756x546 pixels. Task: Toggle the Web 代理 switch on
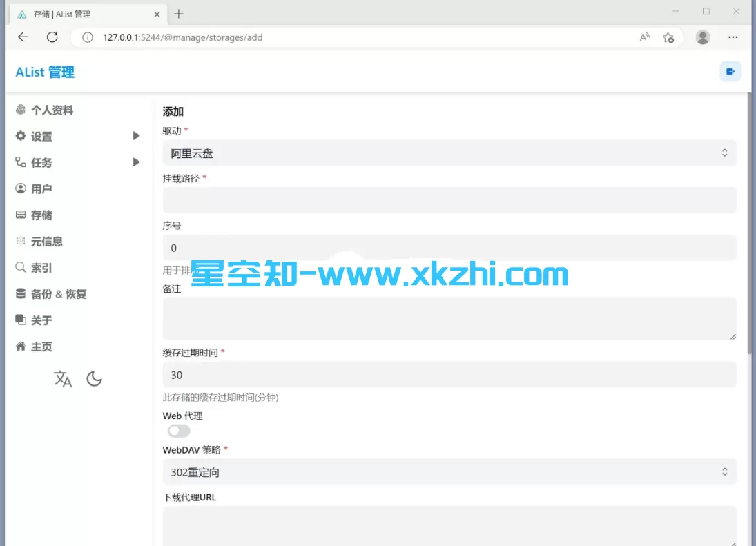(x=178, y=430)
